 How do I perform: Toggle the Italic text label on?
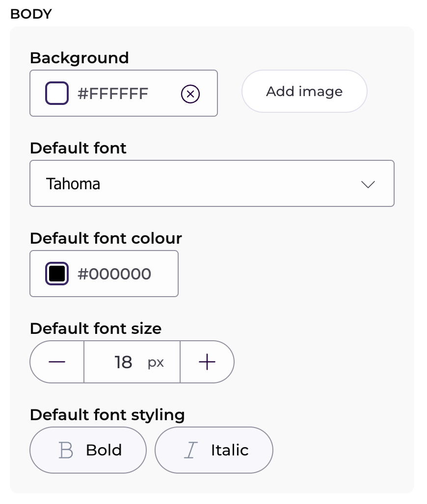[230, 450]
